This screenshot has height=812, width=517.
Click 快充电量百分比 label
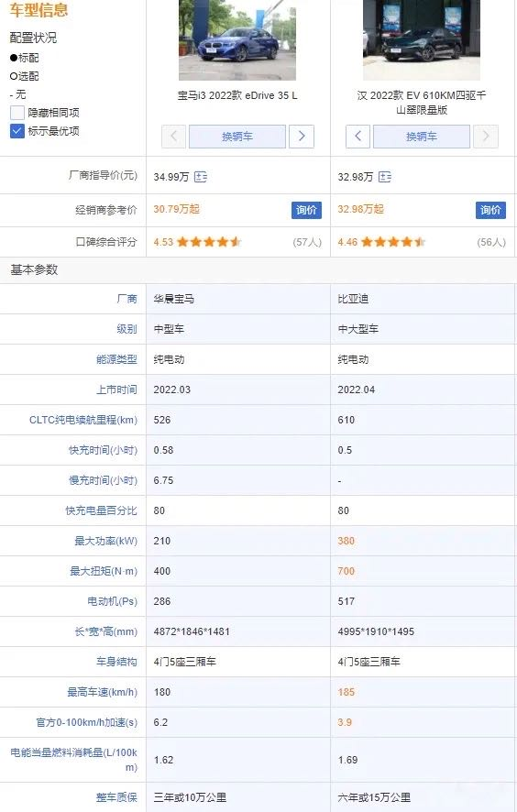coord(101,510)
